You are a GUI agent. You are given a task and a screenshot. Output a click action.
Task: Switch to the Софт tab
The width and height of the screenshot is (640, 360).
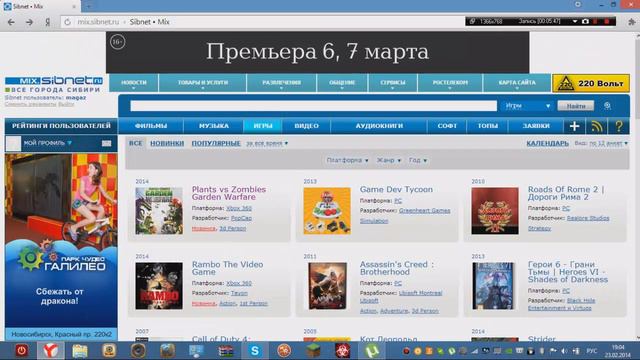(x=447, y=126)
